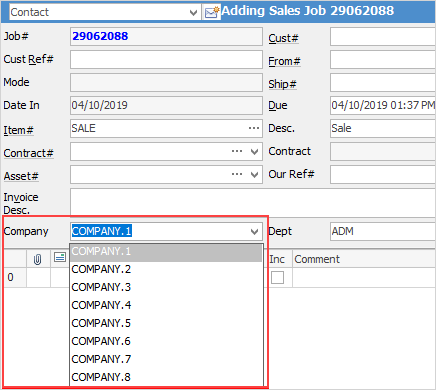Collapse the Company dropdown arrow
Image resolution: width=436 pixels, height=390 pixels.
[254, 231]
